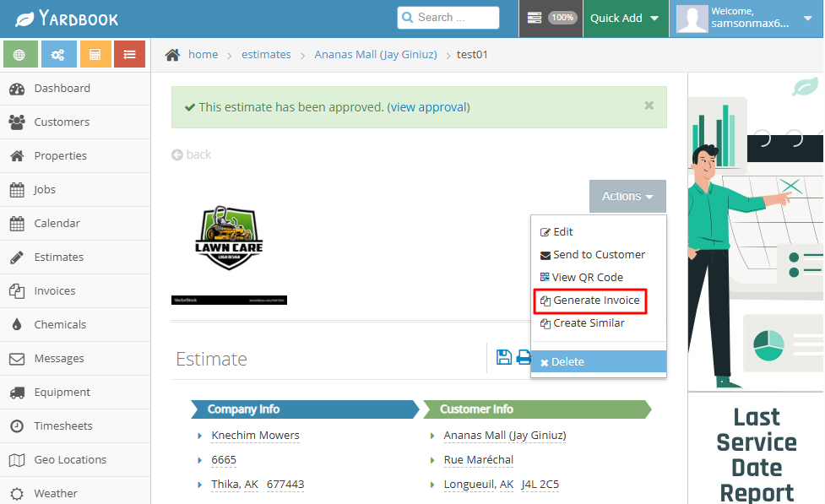Go to Estimates in the sidebar
This screenshot has height=504, width=825.
point(75,257)
